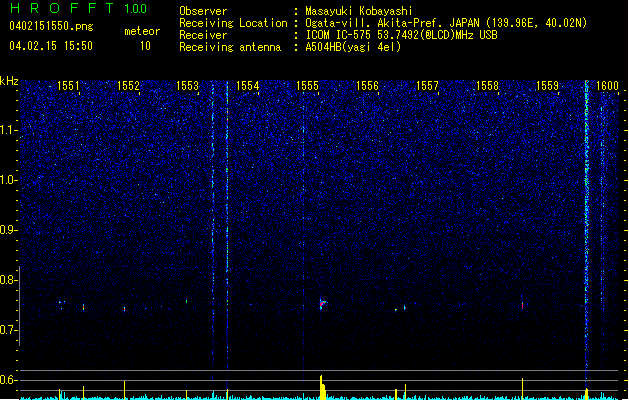Screen dimensions: 629x400
Task: Click the 1554 time marker
Action: click(x=248, y=86)
